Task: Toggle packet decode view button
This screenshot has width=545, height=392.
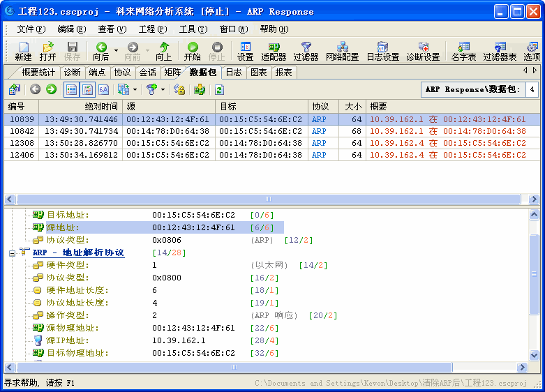Action: [88, 90]
